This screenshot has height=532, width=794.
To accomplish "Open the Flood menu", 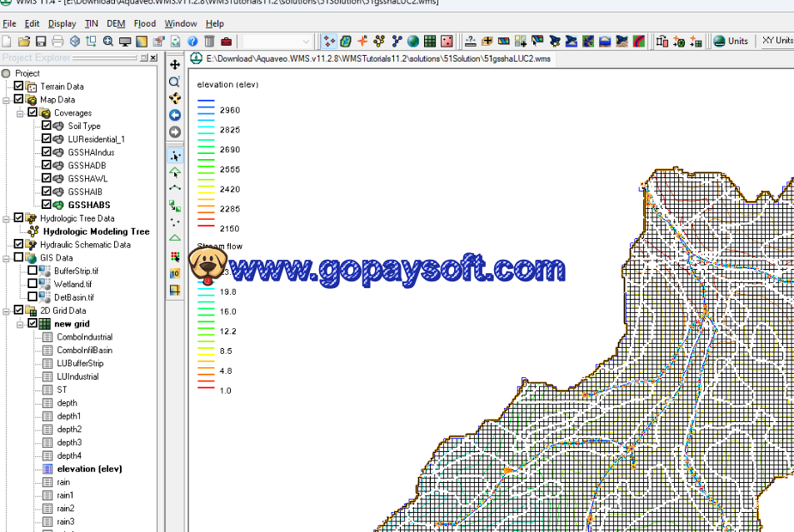I will click(x=145, y=23).
